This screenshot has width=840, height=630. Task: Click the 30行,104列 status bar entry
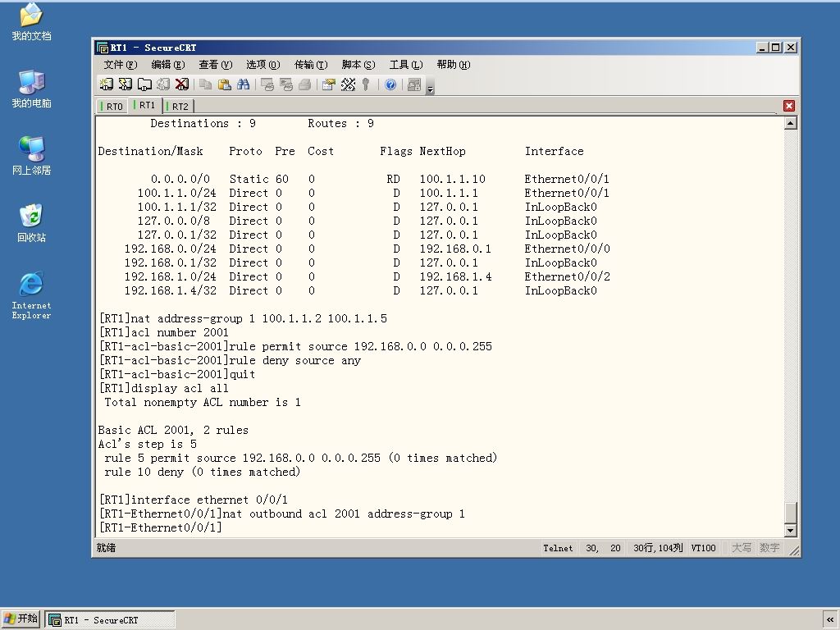point(658,548)
